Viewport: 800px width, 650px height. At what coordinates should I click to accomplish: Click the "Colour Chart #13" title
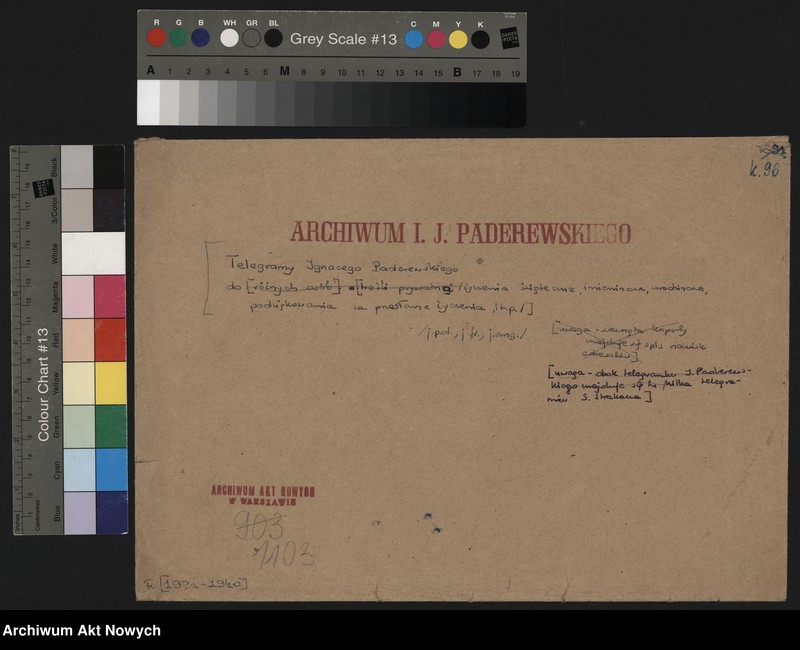pos(43,385)
